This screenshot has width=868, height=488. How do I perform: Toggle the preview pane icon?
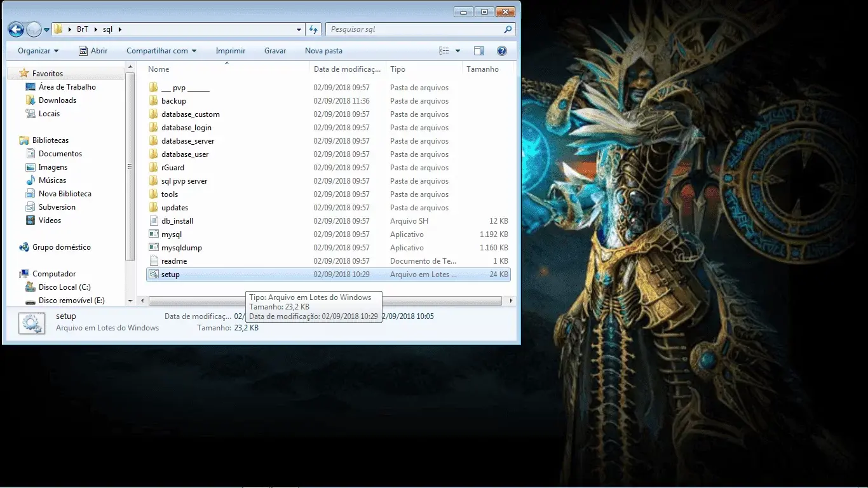point(479,51)
